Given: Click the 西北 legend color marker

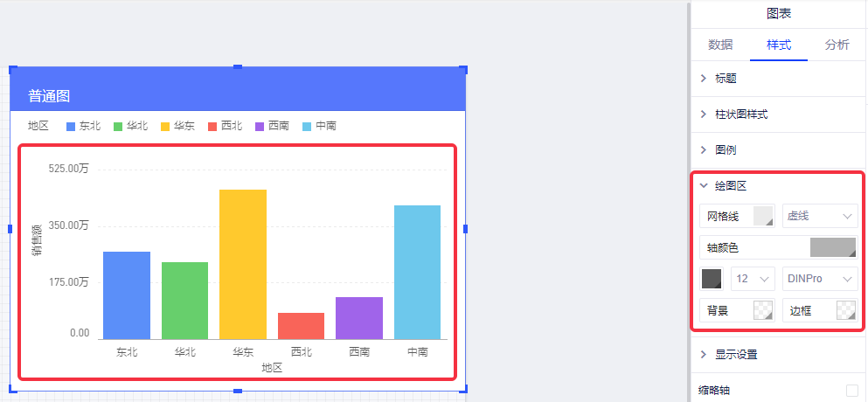Looking at the screenshot, I should click(x=213, y=127).
